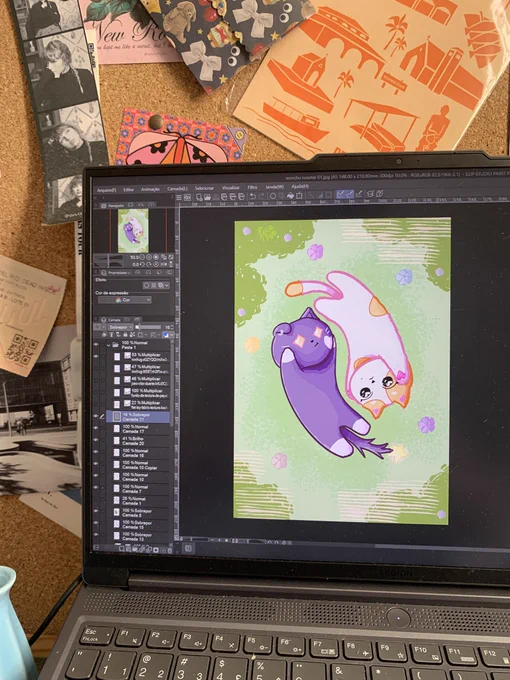Screen dimensions: 510x680
Task: Click the Clip to layer below icon
Action: coord(105,335)
